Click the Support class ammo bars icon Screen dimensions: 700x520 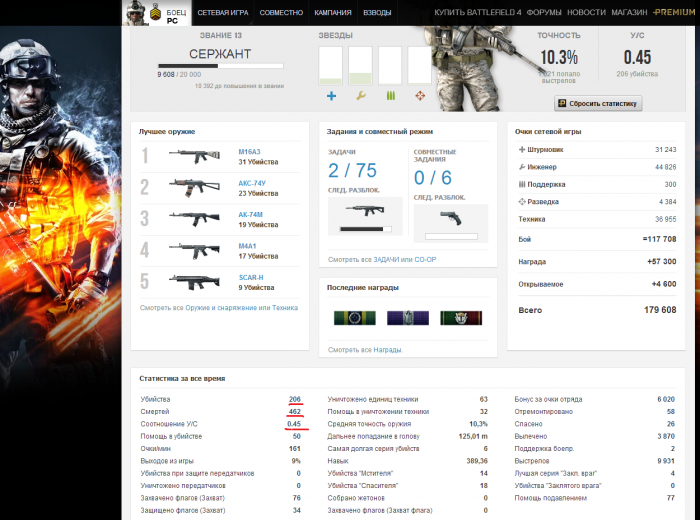(391, 96)
